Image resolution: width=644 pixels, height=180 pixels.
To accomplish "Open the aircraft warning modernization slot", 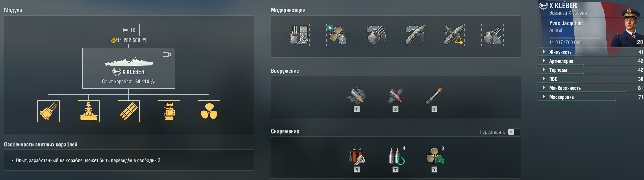I will 454,35.
